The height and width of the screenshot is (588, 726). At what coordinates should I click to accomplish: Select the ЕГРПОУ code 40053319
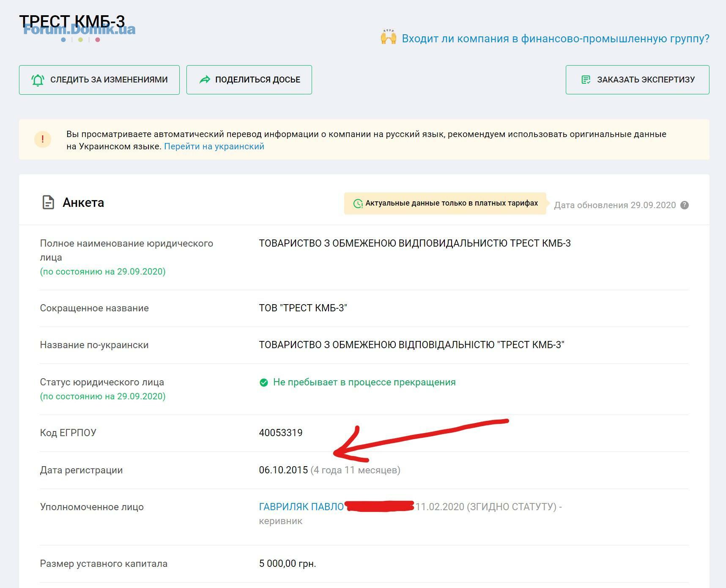[x=281, y=433]
